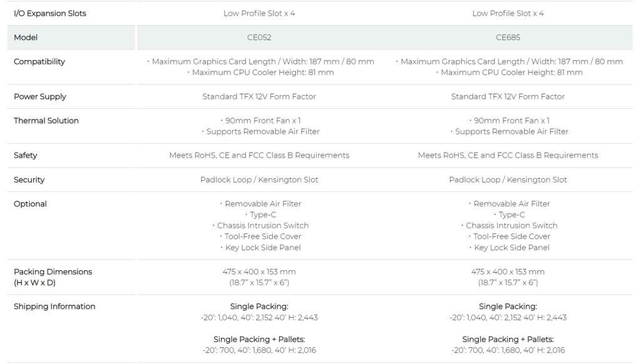Image resolution: width=641 pixels, height=364 pixels.
Task: Click Chassis Intrusion Switch in CE052 column
Action: point(263,226)
